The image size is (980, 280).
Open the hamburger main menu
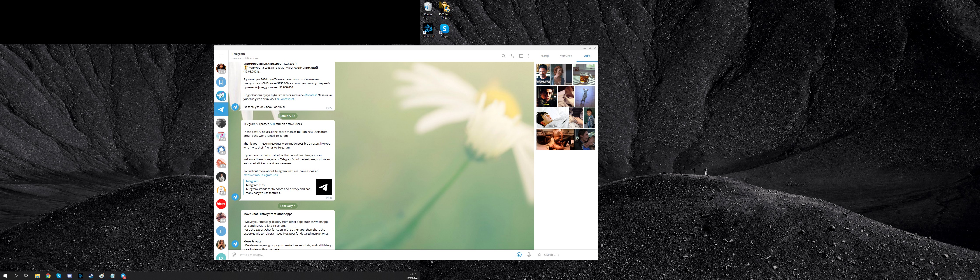221,56
